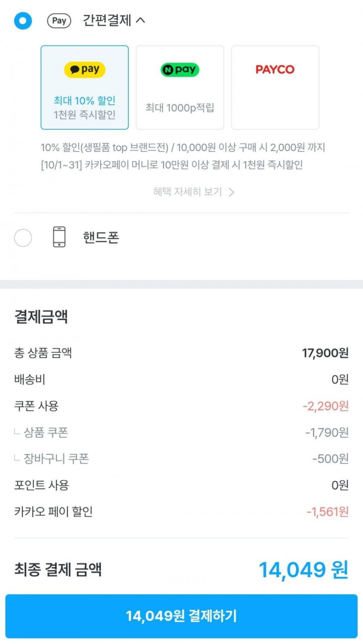The image size is (363, 644).
Task: Tap the 간편결제 label
Action: pyautogui.click(x=107, y=20)
